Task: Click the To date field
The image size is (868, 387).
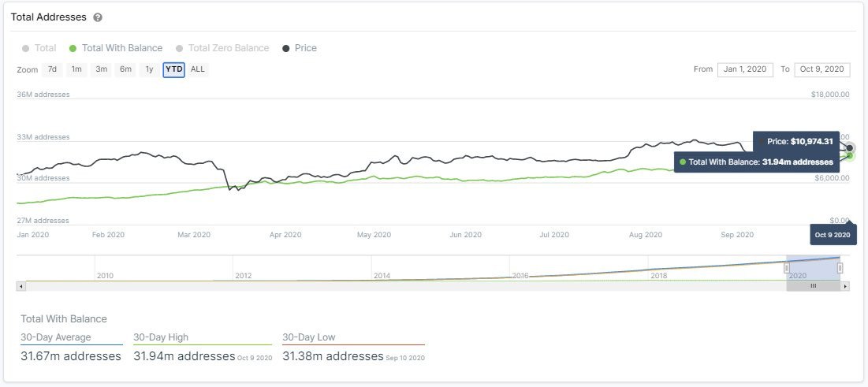Action: coord(821,69)
